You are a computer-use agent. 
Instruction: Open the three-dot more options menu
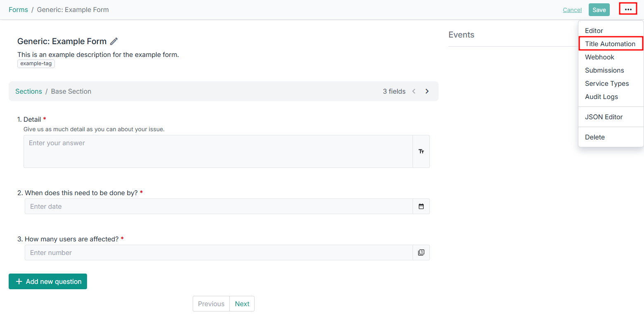click(628, 9)
